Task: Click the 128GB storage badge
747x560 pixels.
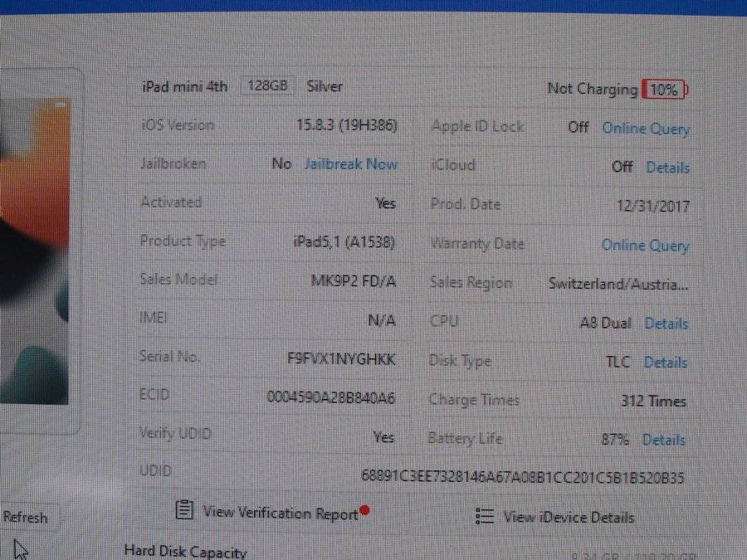Action: click(268, 86)
